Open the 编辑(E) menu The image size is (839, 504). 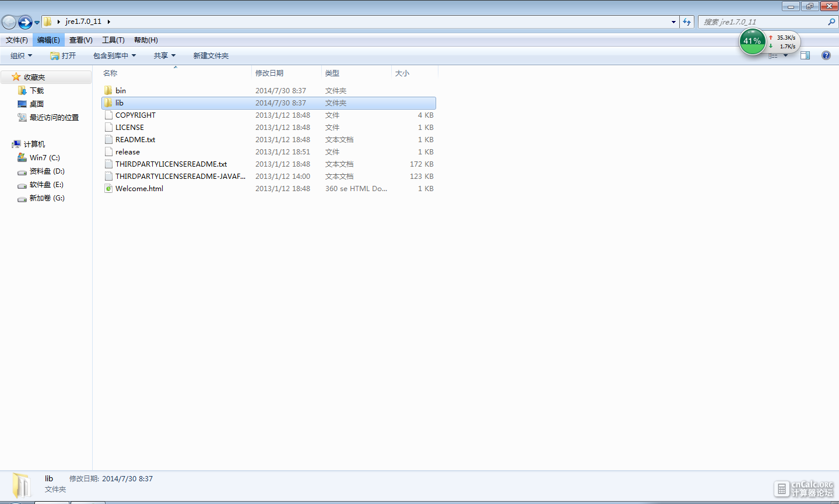pos(48,40)
